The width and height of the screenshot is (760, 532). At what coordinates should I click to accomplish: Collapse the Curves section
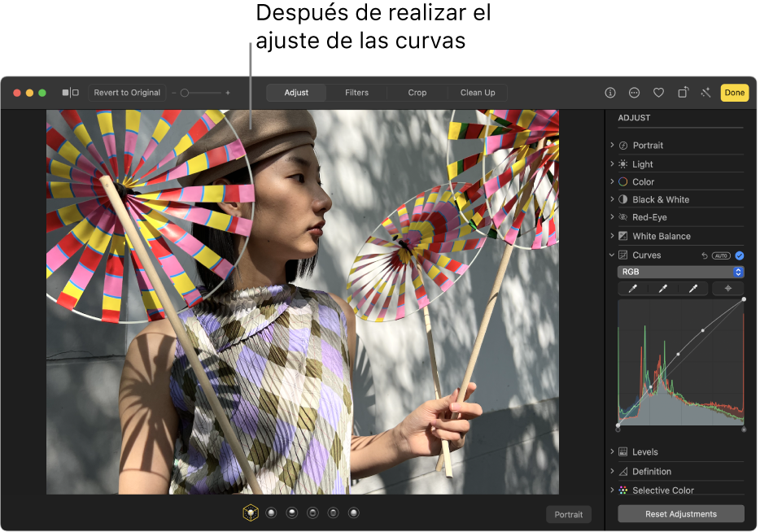tap(612, 255)
